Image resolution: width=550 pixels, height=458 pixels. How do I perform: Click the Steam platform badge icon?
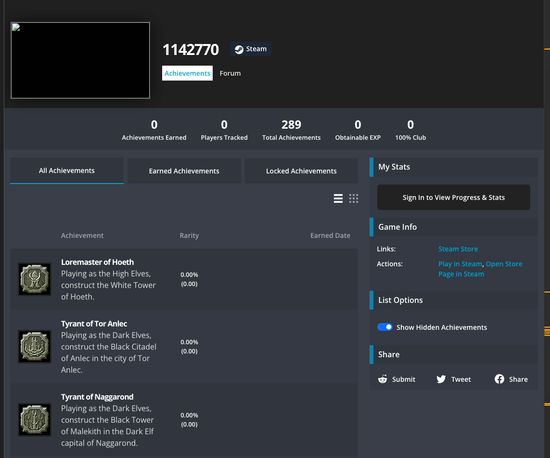pos(239,49)
